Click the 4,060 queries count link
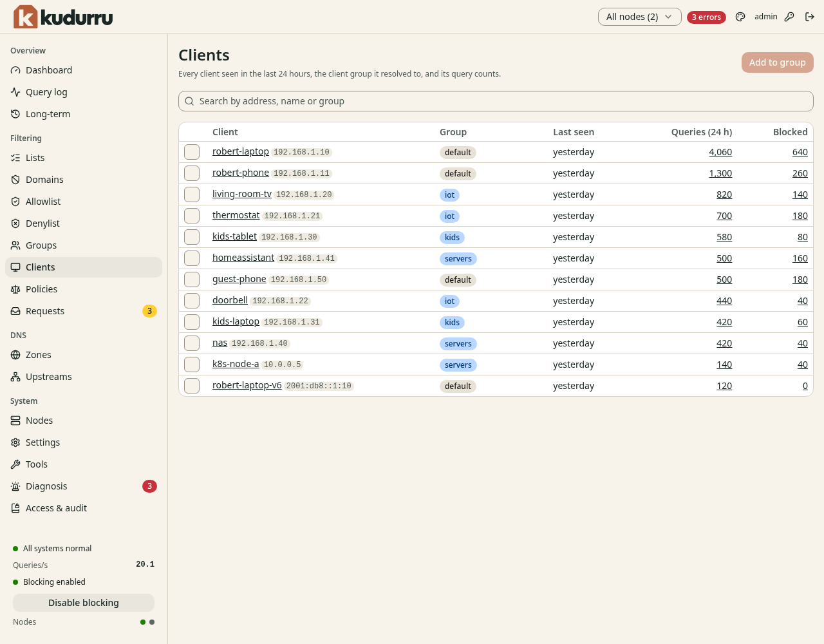Viewport: 824px width, 644px height. tap(720, 152)
